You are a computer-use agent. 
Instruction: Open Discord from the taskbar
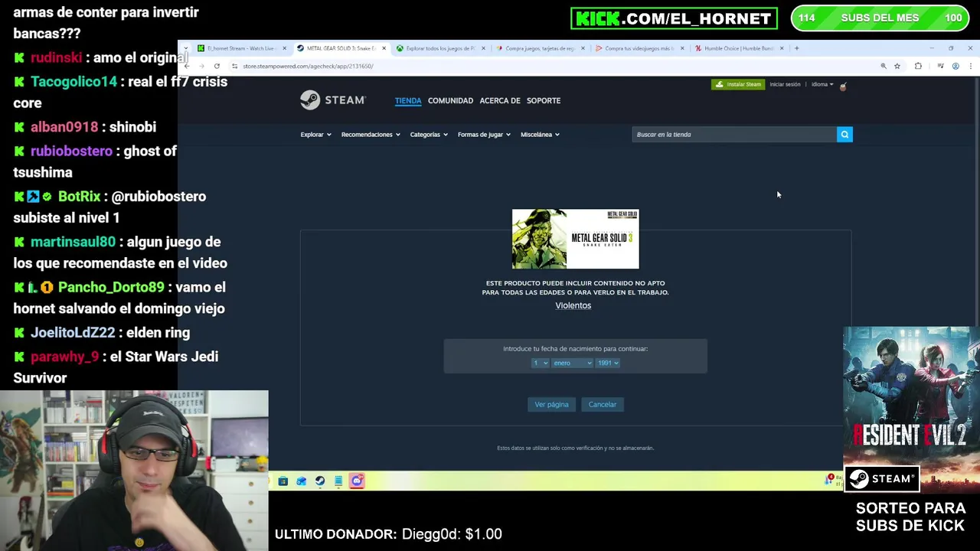357,481
